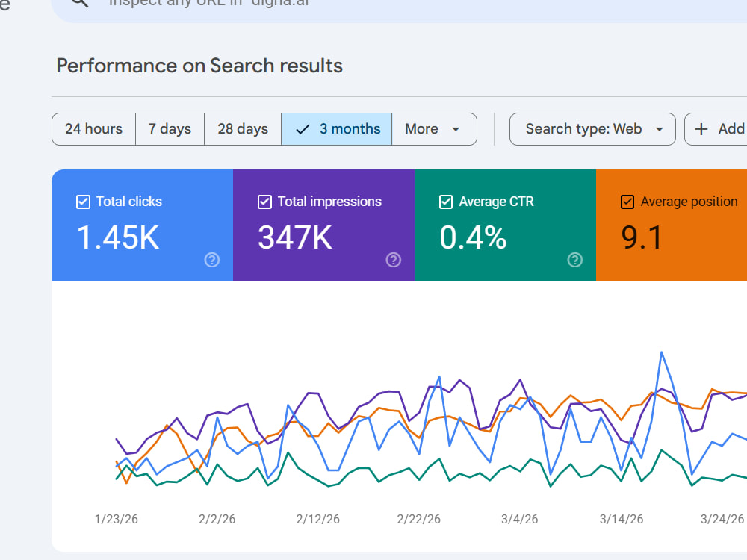Click the 9.1 average position value
Screen dimensions: 747x560
click(x=642, y=237)
